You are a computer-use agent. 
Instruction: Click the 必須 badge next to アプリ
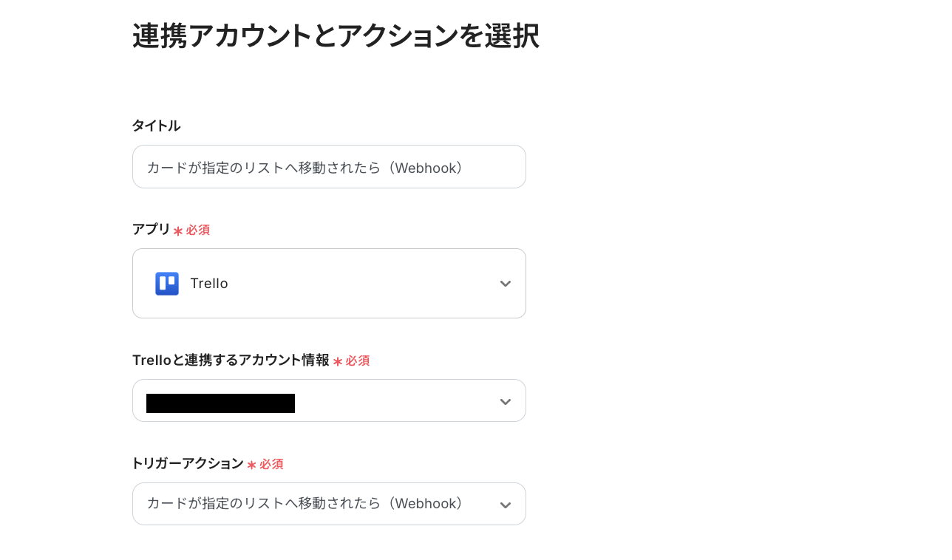198,231
